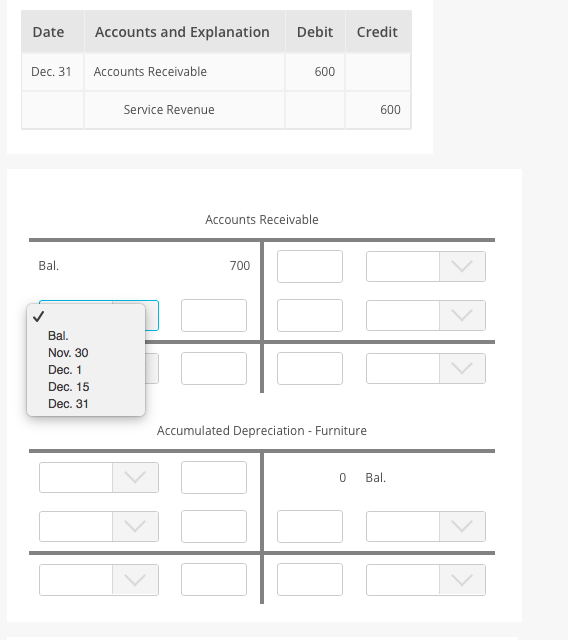Select the checked blank option in the dropdown list
Image resolution: width=568 pixels, height=640 pixels.
tap(86, 317)
